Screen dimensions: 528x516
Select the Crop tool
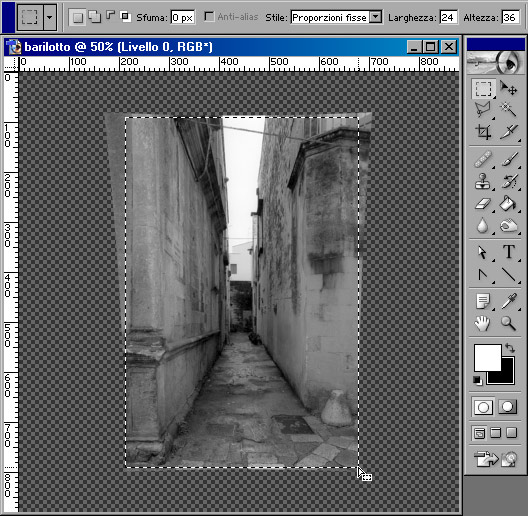[483, 132]
